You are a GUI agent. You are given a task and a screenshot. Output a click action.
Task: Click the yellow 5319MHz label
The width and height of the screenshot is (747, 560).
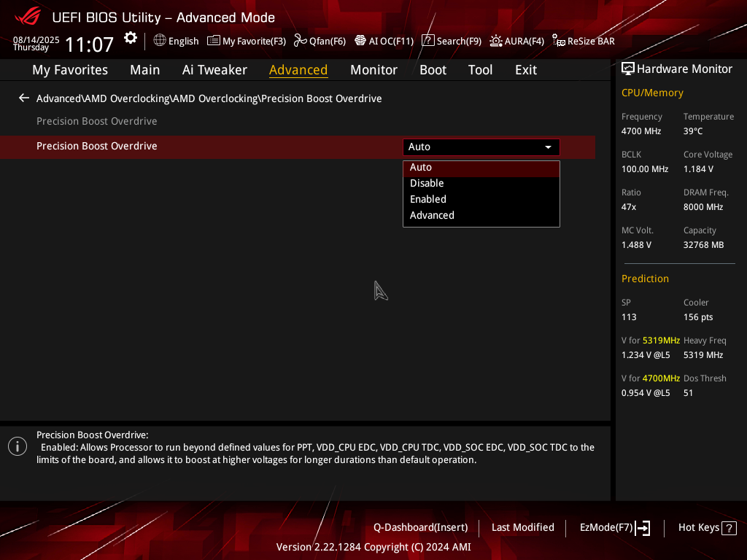pos(661,341)
